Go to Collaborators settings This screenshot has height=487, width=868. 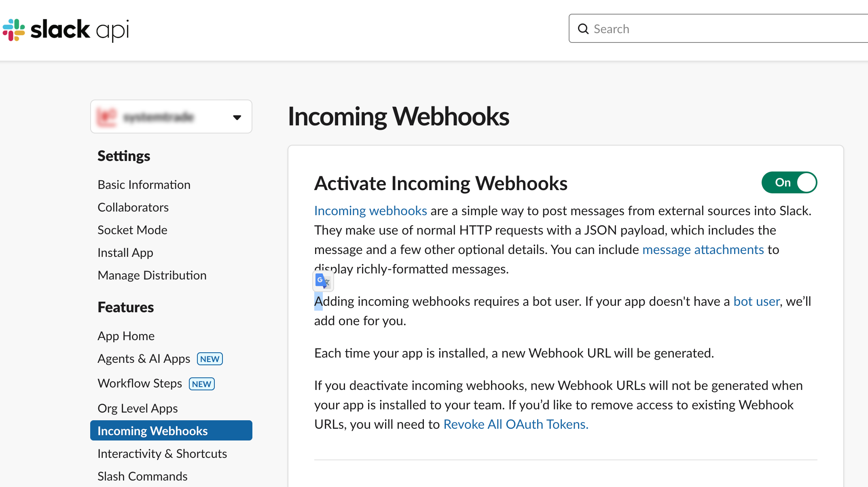133,208
